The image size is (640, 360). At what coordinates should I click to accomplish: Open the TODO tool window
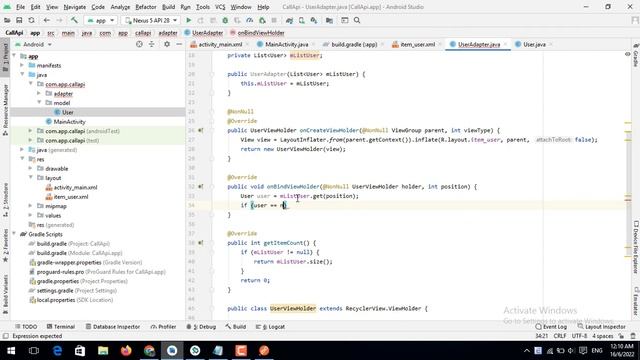point(26,327)
